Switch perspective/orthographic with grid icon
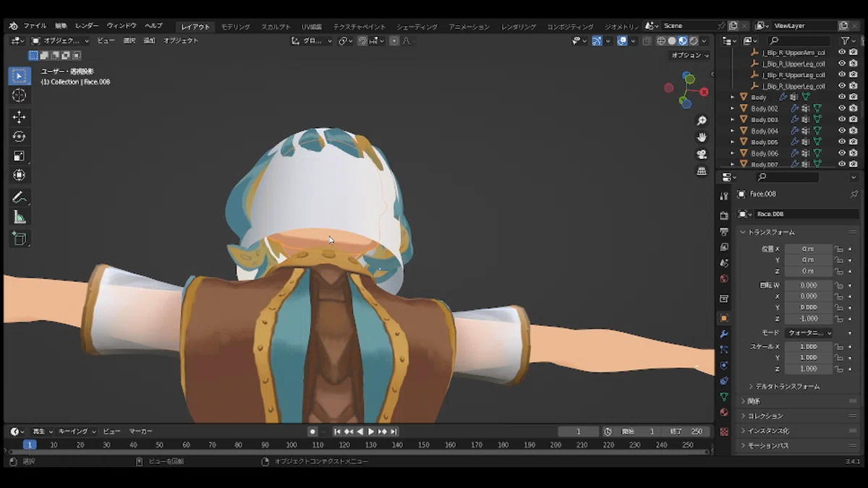 (x=701, y=171)
